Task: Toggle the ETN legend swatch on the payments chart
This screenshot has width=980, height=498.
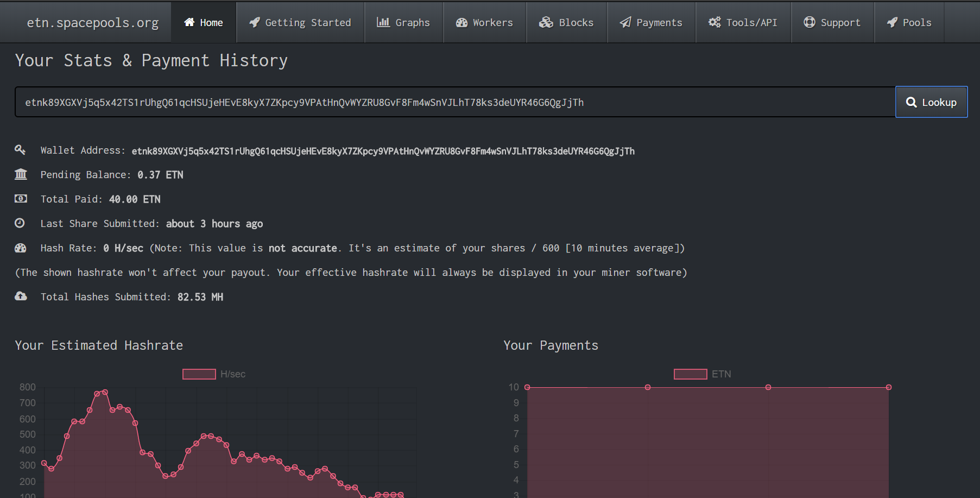Action: point(691,374)
